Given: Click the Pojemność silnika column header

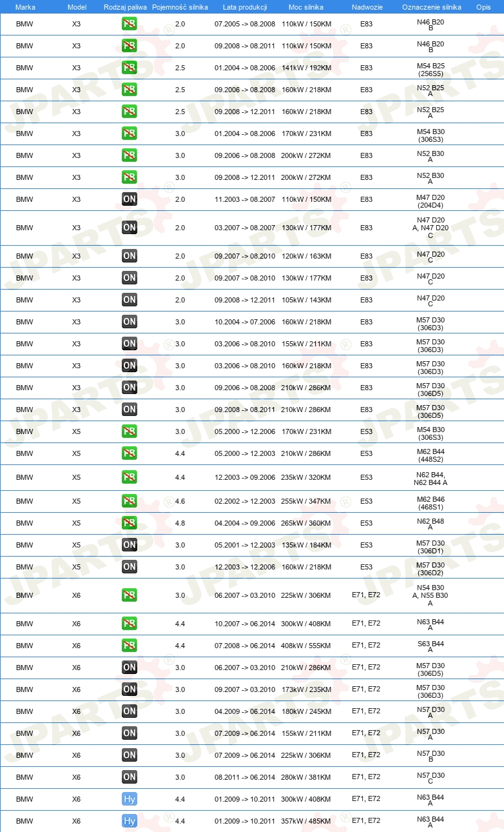Looking at the screenshot, I should pos(180,6).
